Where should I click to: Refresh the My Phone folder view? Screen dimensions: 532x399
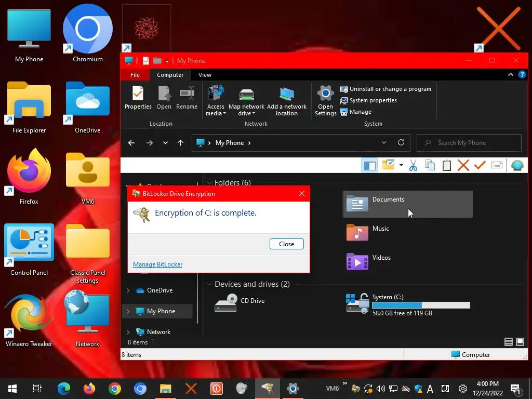point(401,142)
